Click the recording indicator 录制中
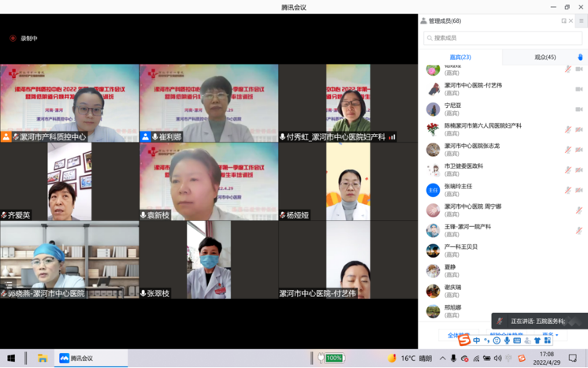588x368 pixels. pyautogui.click(x=24, y=38)
